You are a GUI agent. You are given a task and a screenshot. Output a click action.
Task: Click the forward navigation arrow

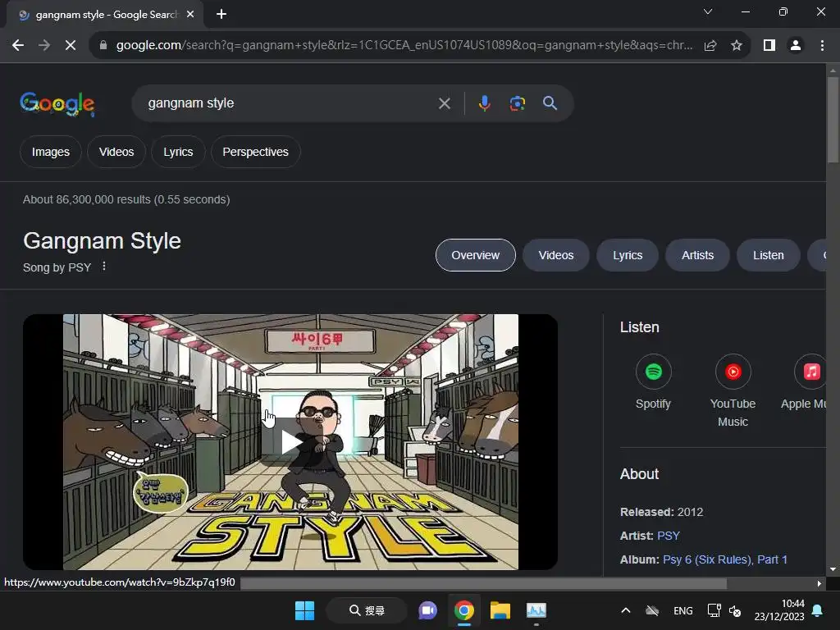click(x=44, y=46)
